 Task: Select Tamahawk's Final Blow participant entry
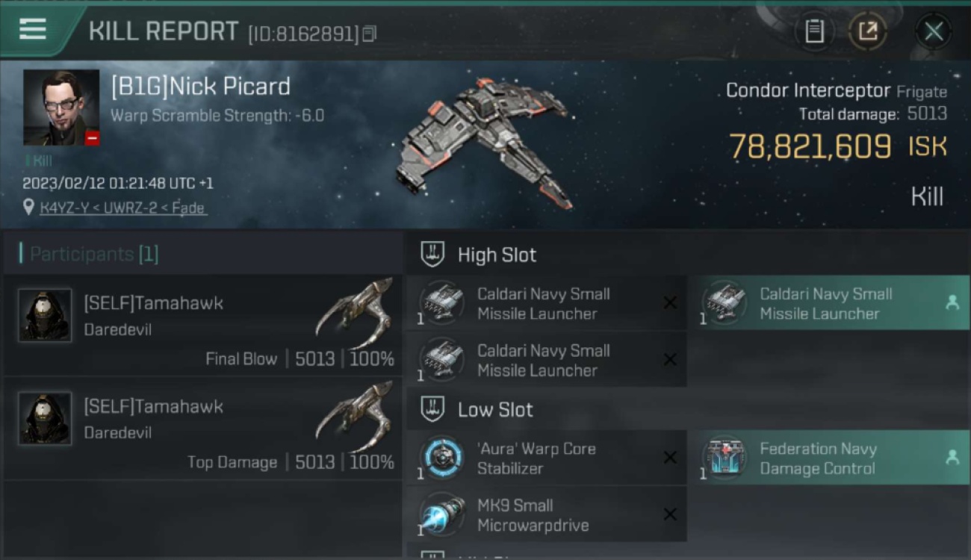203,325
